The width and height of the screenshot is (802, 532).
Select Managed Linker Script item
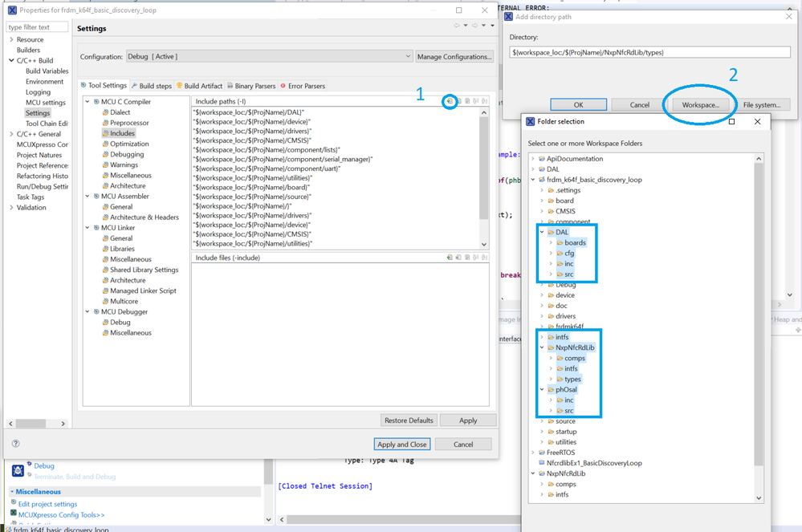click(x=140, y=290)
